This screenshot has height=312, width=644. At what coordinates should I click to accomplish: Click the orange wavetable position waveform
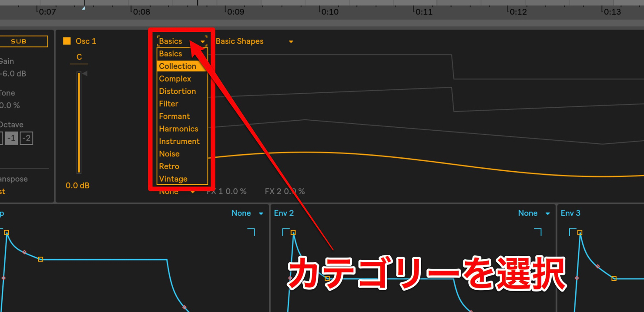[x=426, y=164]
